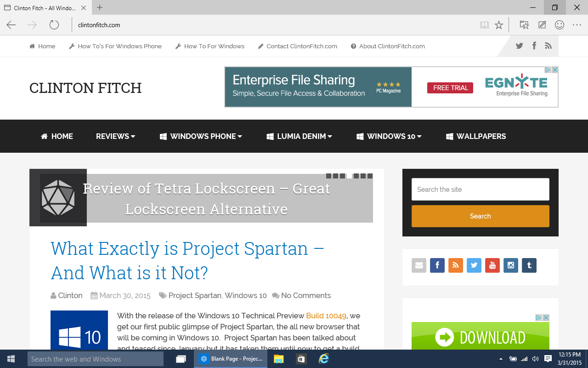The width and height of the screenshot is (588, 368).
Task: Open Contact ClintonFitch.com page
Action: tap(298, 46)
